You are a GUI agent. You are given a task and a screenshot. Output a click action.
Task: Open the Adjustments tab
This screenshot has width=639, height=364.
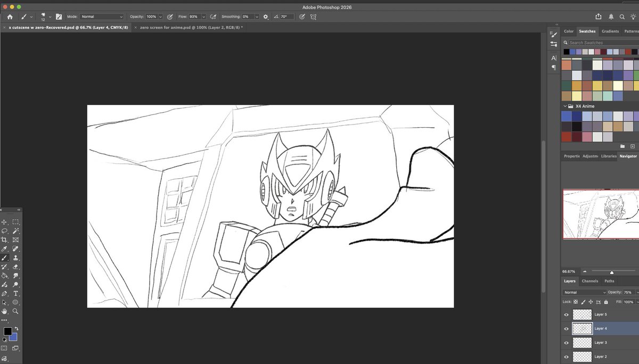pyautogui.click(x=590, y=156)
